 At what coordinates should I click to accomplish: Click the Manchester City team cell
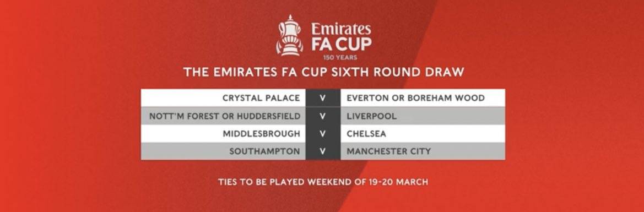click(x=423, y=151)
